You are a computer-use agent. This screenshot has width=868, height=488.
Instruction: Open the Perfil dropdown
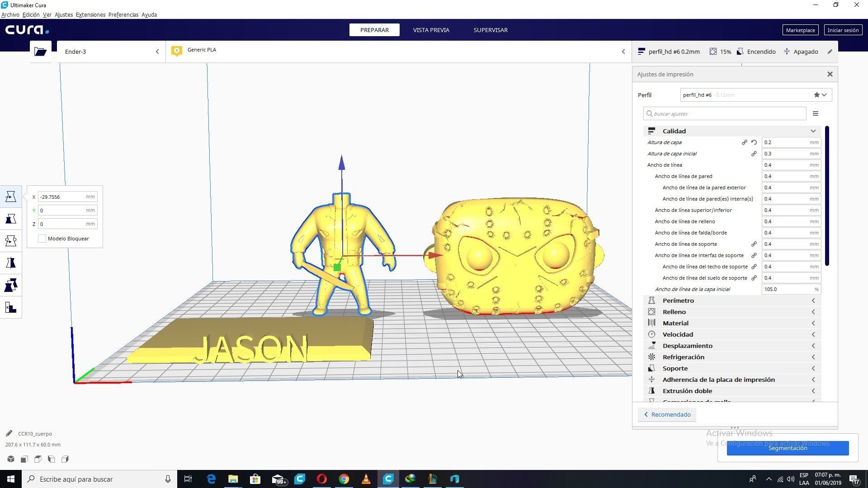756,95
